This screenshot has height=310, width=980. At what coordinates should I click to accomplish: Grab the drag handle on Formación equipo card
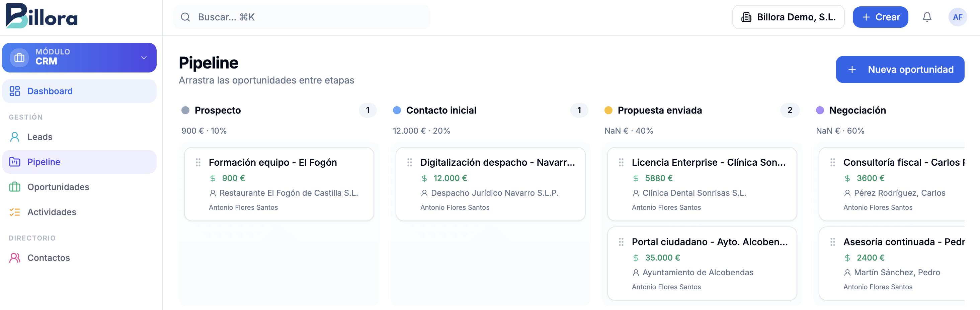coord(198,162)
